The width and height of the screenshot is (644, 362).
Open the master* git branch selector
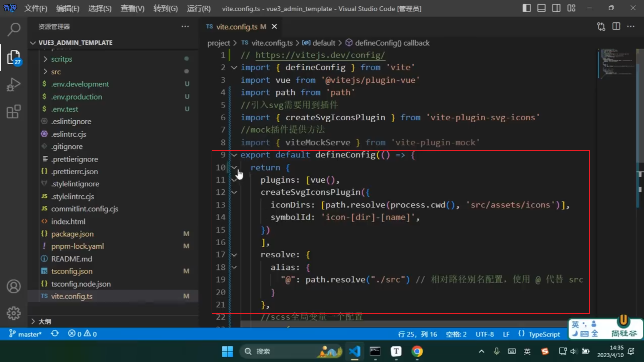tap(25, 334)
